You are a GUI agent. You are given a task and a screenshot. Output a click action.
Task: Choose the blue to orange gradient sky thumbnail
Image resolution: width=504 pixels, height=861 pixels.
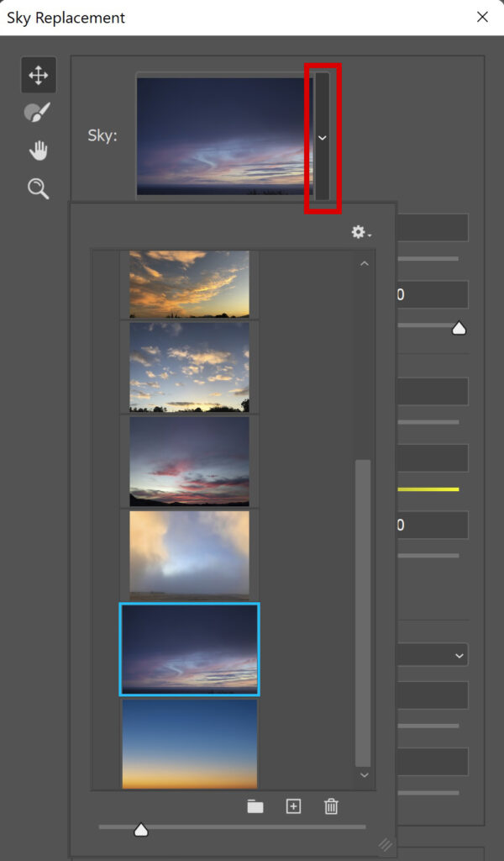[189, 744]
